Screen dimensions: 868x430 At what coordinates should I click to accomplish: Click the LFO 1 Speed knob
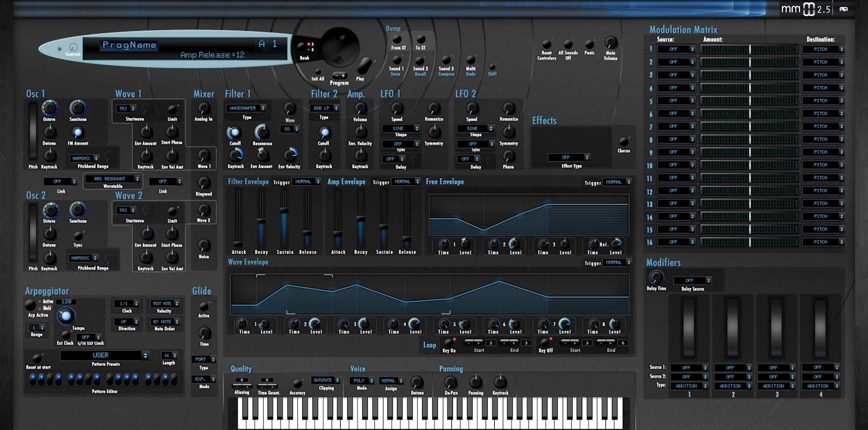click(x=397, y=108)
